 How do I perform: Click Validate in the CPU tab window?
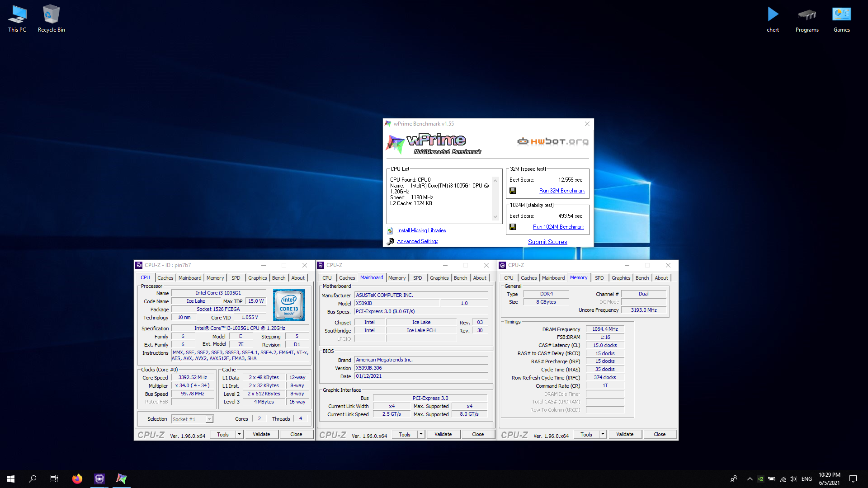point(261,434)
